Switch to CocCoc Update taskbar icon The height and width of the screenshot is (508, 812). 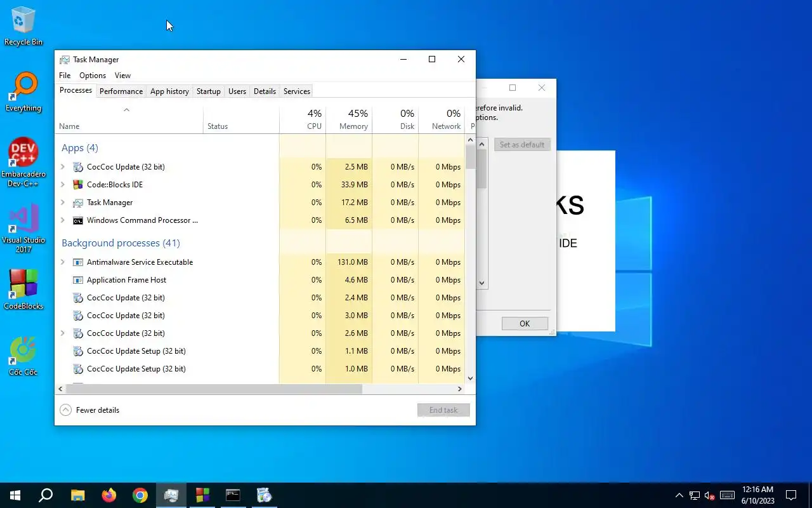pyautogui.click(x=265, y=495)
